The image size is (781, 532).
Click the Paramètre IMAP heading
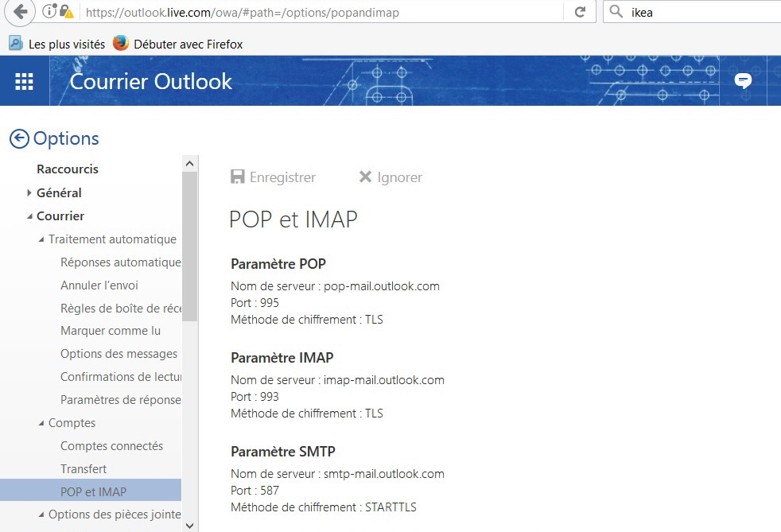pos(282,358)
